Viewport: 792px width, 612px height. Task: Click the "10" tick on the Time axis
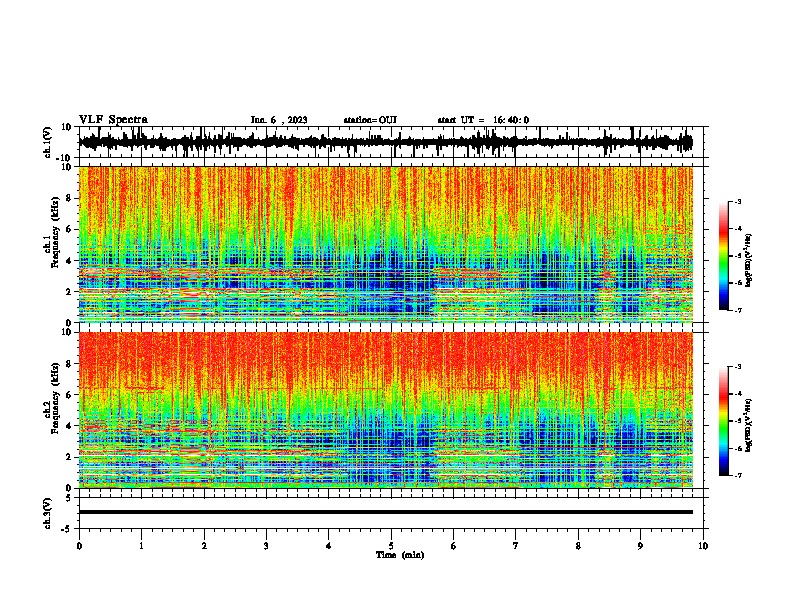pos(703,546)
